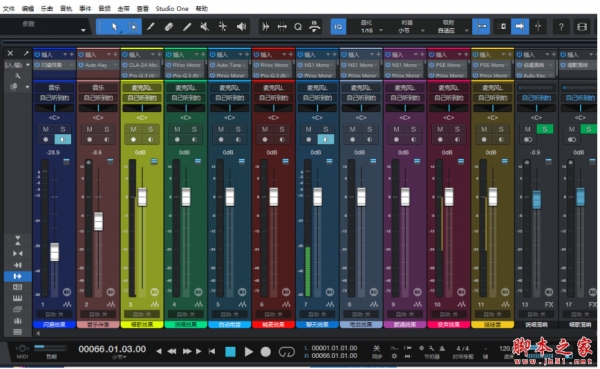
Task: Open the Auto-Tune insert on channel 5
Action: point(230,65)
